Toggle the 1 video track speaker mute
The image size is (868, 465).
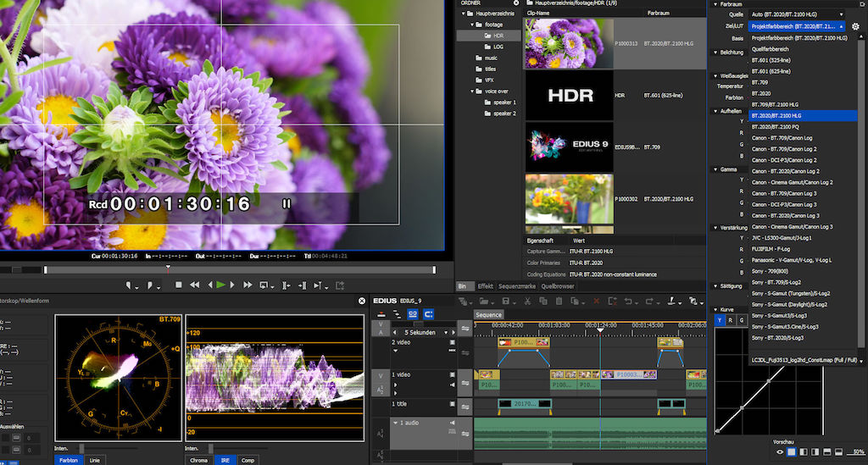click(453, 385)
